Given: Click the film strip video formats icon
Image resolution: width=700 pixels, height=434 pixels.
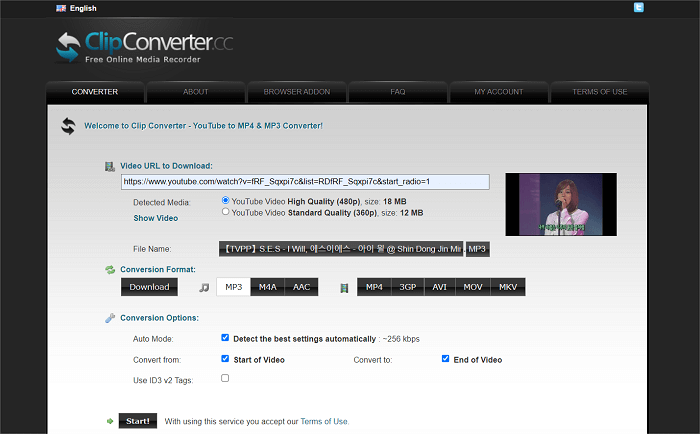Looking at the screenshot, I should point(344,288).
